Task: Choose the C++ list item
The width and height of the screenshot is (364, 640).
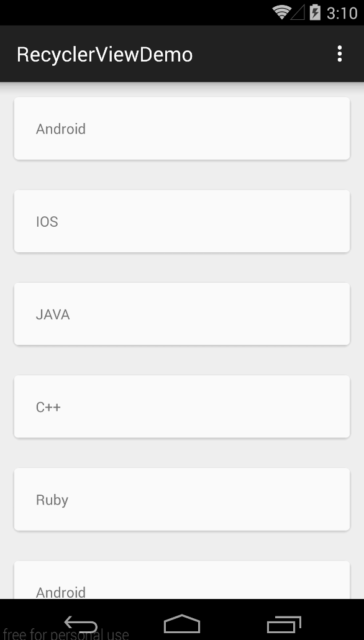Action: pos(182,406)
